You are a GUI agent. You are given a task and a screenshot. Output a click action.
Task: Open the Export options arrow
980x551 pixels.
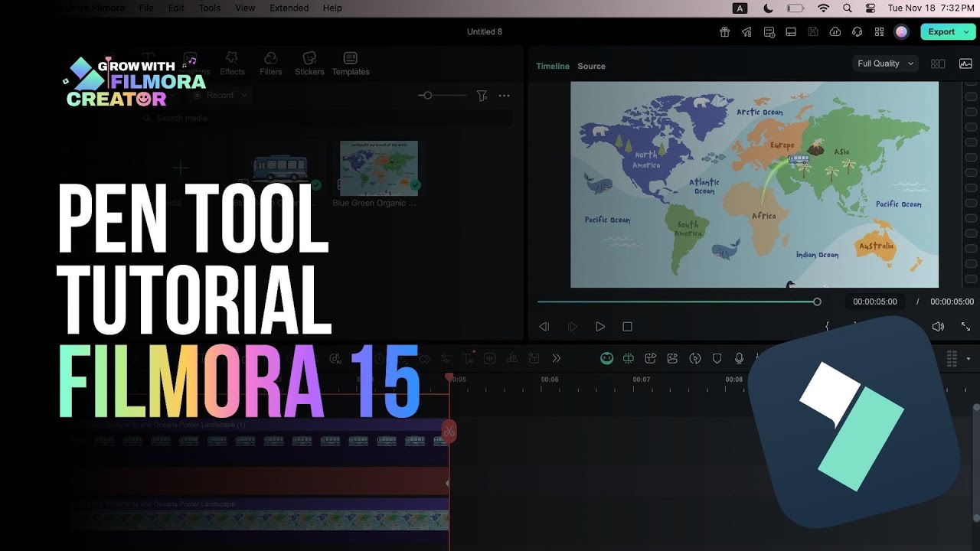[x=968, y=32]
